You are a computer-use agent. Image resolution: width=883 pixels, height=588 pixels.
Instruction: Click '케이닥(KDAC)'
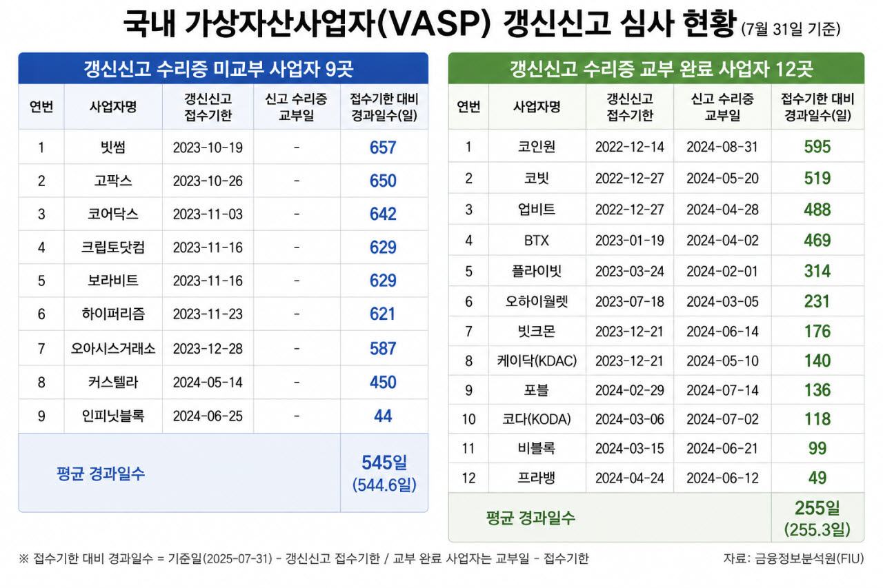coord(537,361)
